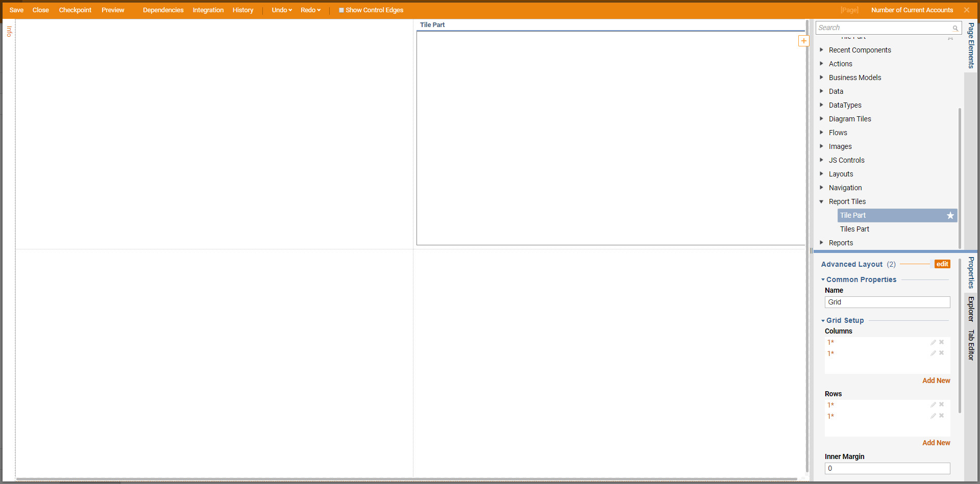
Task: Open the Redo dropdown
Action: pos(310,10)
